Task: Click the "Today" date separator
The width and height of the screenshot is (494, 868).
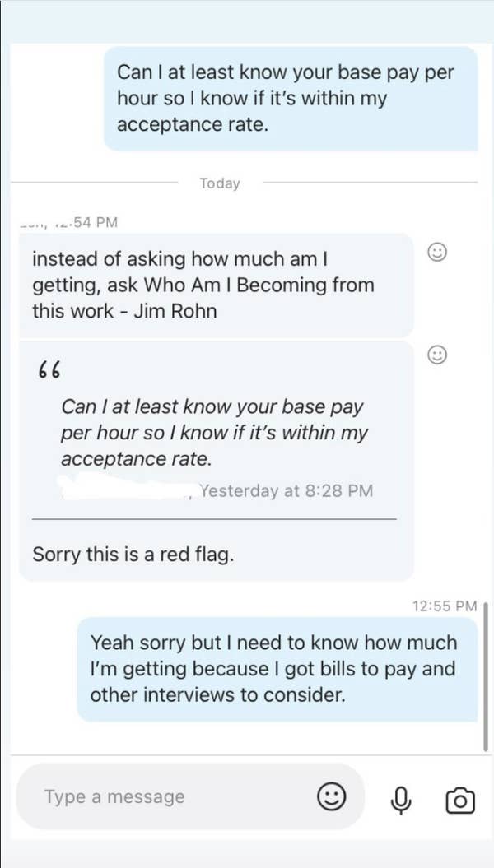Action: (x=220, y=183)
